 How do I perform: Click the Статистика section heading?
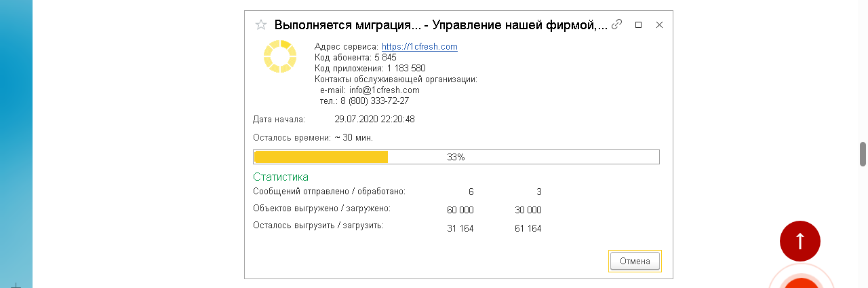pos(281,177)
